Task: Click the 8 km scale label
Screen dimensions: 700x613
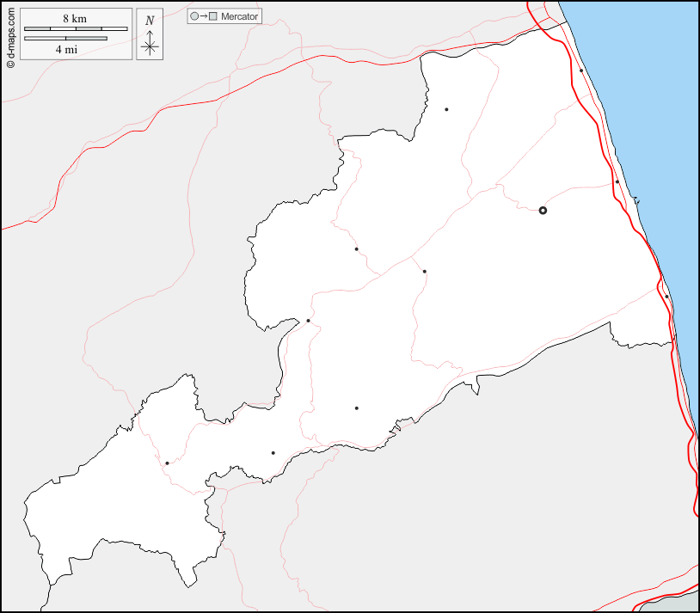Action: click(75, 18)
